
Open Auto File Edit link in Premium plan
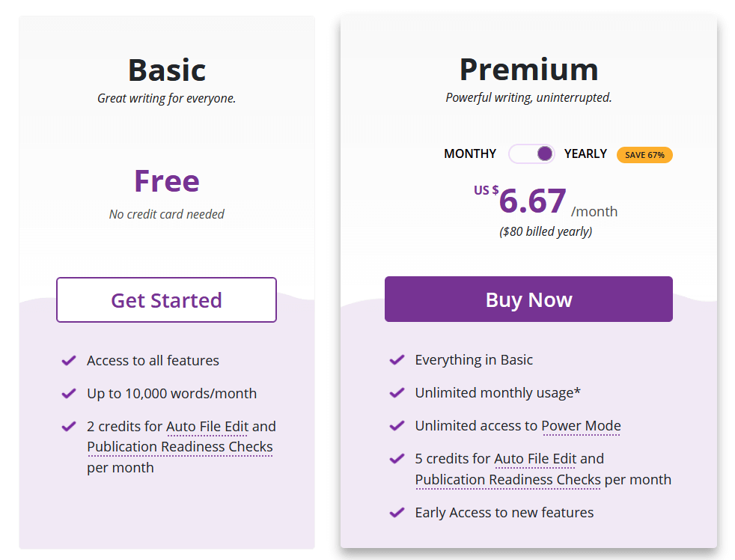(x=535, y=459)
